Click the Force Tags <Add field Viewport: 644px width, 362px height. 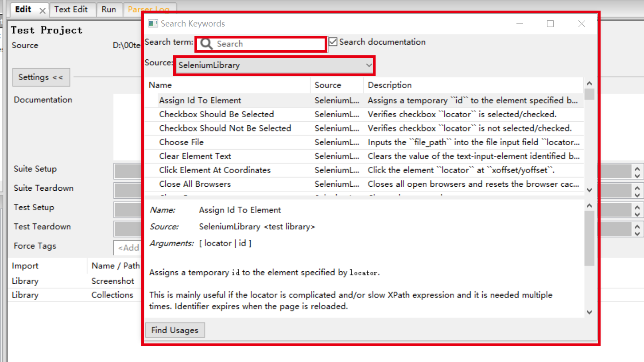click(x=128, y=248)
